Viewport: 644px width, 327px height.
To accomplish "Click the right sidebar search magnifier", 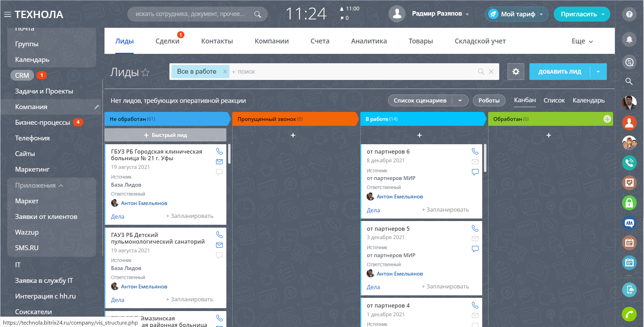I will tap(629, 81).
